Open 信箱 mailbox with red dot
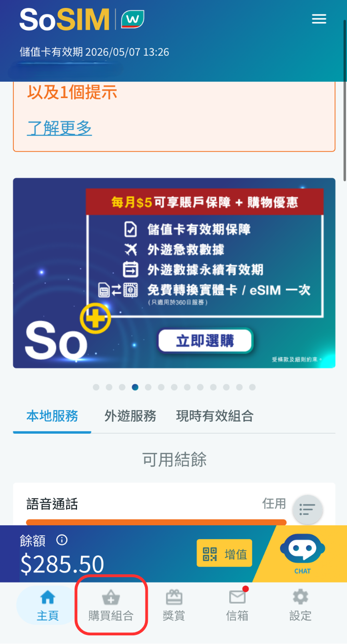347x644 pixels. (x=237, y=606)
